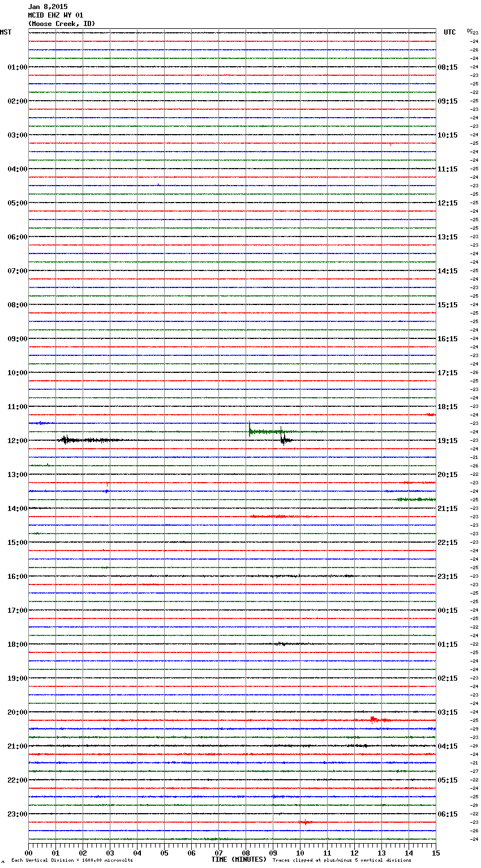Screen dimensions: 481x868
Task: Select the MST row label "07:00"
Action: pos(18,271)
